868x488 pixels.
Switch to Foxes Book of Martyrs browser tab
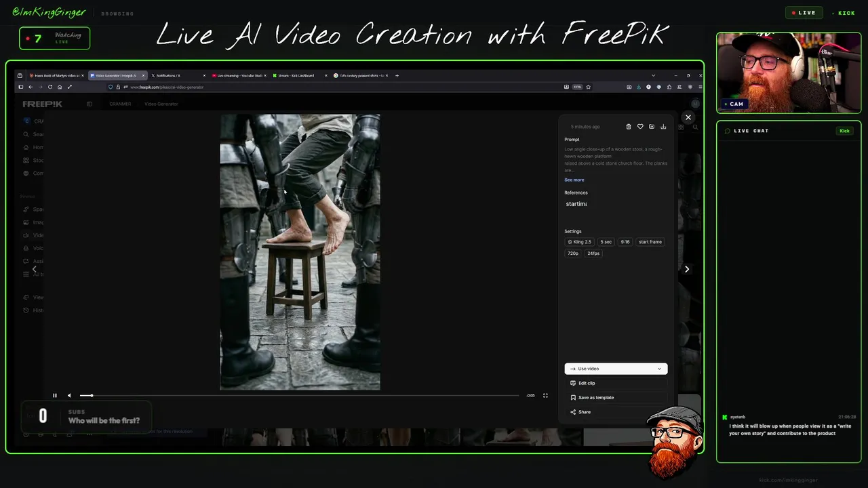tap(56, 75)
